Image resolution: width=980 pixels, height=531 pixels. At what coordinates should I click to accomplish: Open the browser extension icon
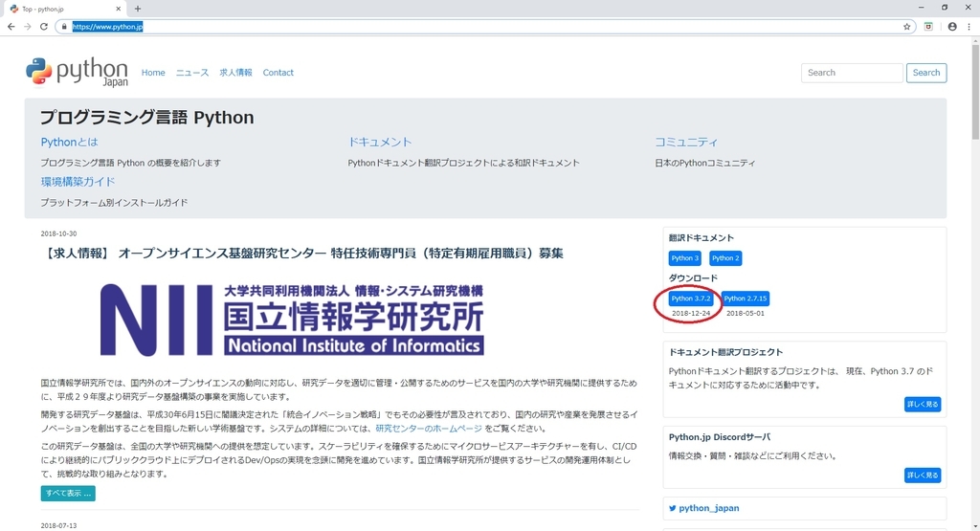(928, 27)
